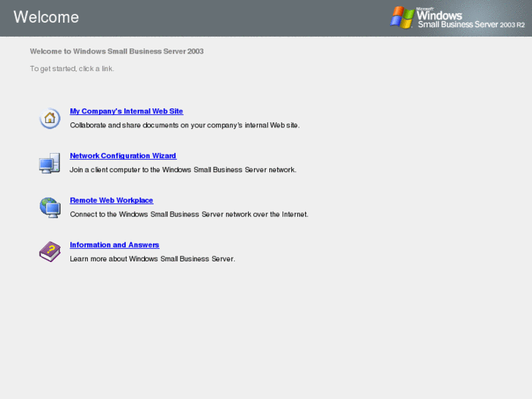
Task: Click the house icon for Internal Web Site
Action: 50,118
